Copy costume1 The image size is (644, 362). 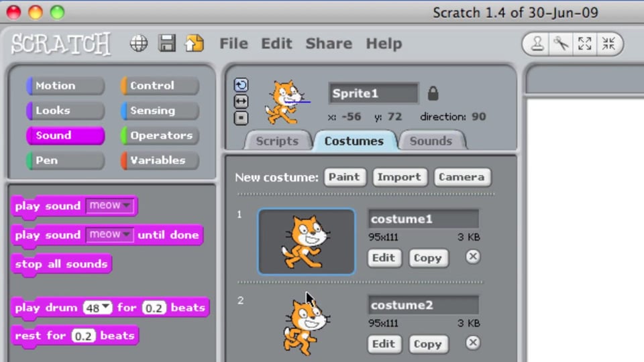(x=428, y=257)
